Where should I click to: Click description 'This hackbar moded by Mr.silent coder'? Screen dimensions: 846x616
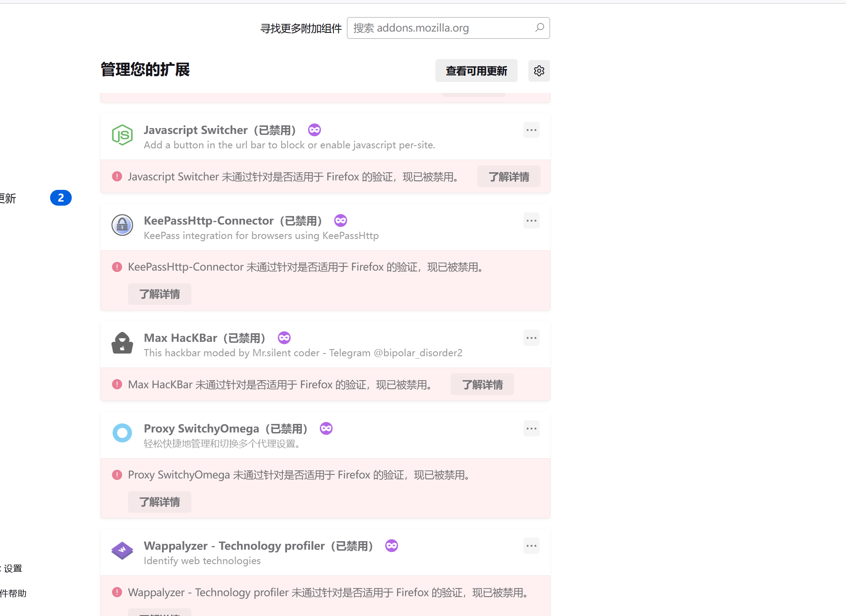tap(303, 353)
